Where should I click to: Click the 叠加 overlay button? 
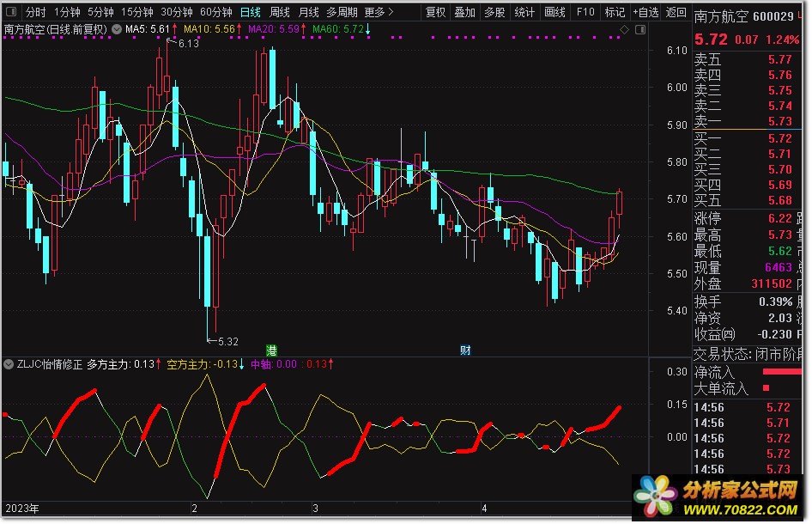464,12
